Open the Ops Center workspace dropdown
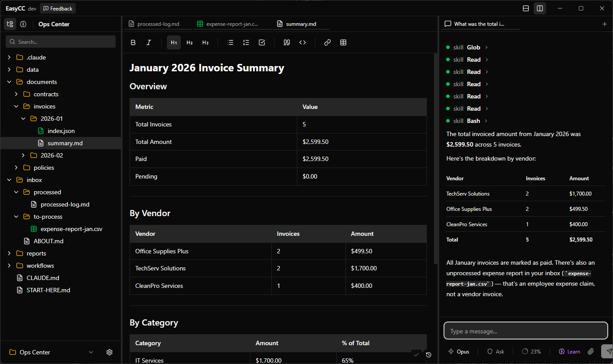 pyautogui.click(x=91, y=352)
